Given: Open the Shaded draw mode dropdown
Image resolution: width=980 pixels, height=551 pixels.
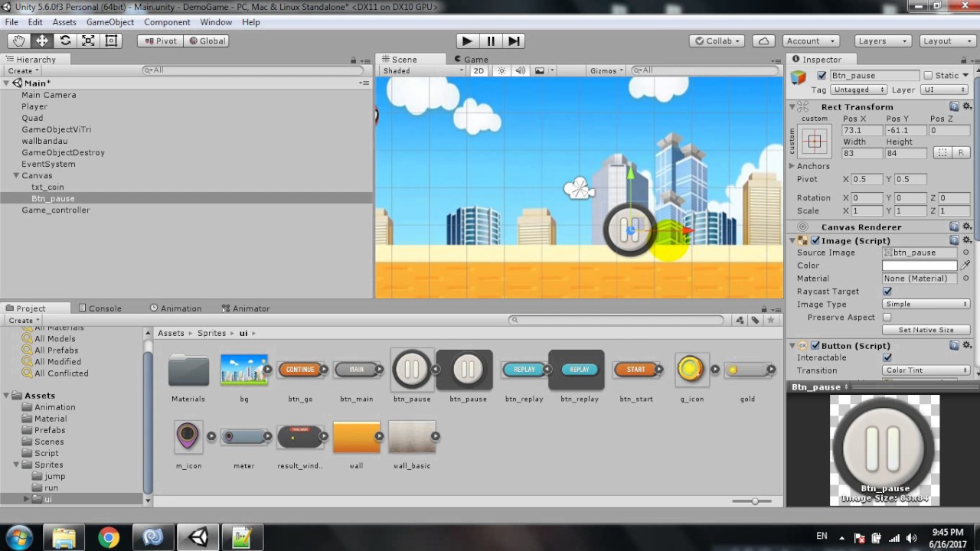Looking at the screenshot, I should click(423, 70).
